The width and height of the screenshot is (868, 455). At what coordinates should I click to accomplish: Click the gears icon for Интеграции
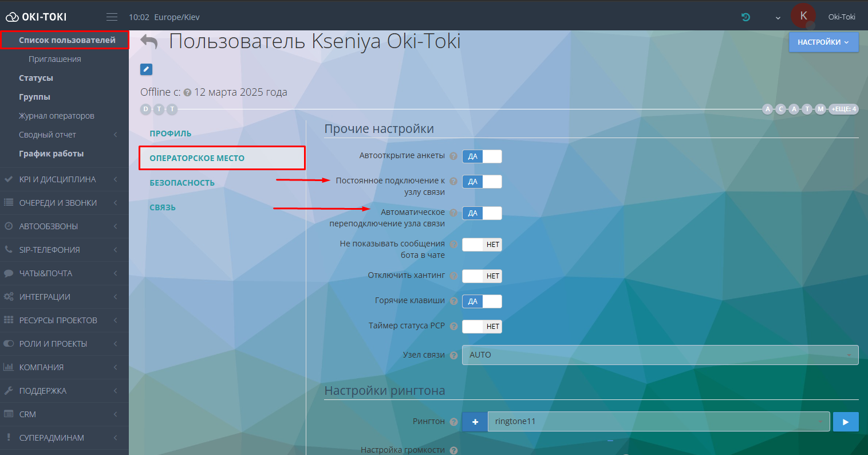pos(9,297)
